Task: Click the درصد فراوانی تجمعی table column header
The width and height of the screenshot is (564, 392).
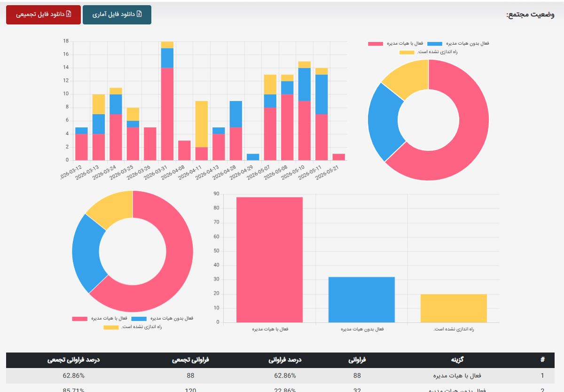Action: [x=73, y=360]
